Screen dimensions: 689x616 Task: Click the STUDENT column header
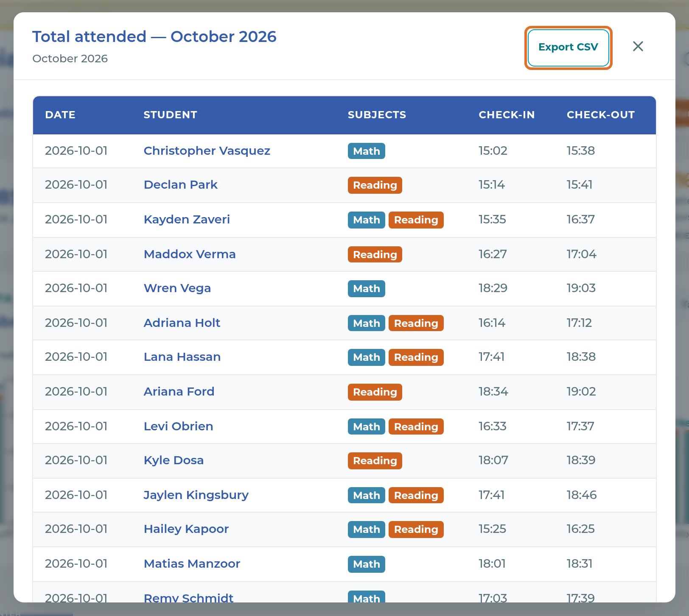point(170,115)
